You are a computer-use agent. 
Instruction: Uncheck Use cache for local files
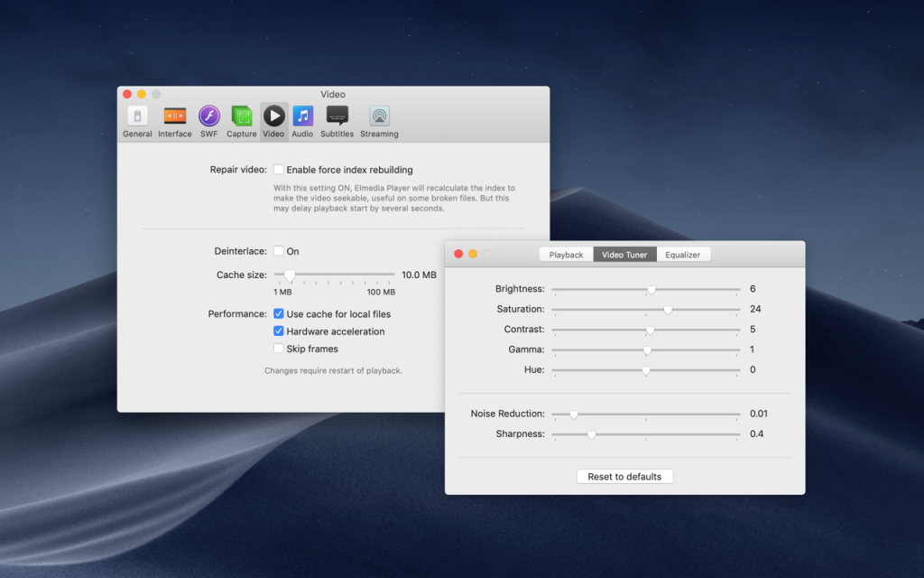pos(279,313)
